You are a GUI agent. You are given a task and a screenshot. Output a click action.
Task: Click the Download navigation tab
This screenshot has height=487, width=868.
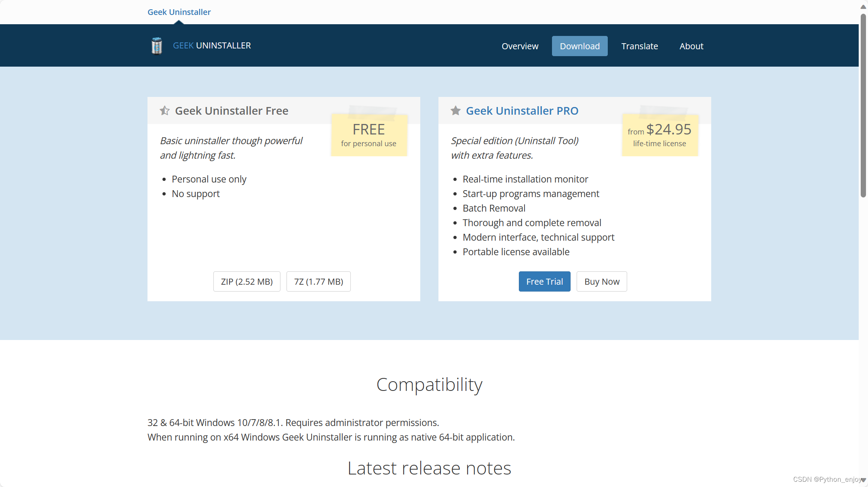tap(580, 45)
